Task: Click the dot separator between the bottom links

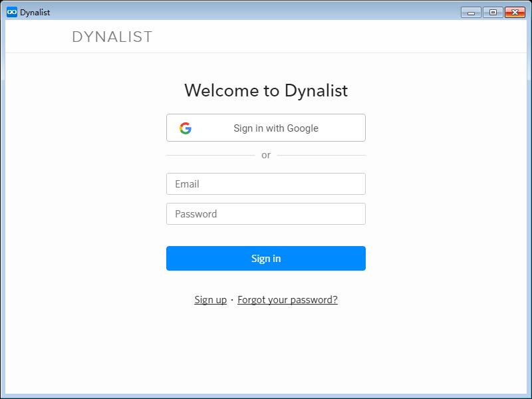Action: [x=232, y=300]
